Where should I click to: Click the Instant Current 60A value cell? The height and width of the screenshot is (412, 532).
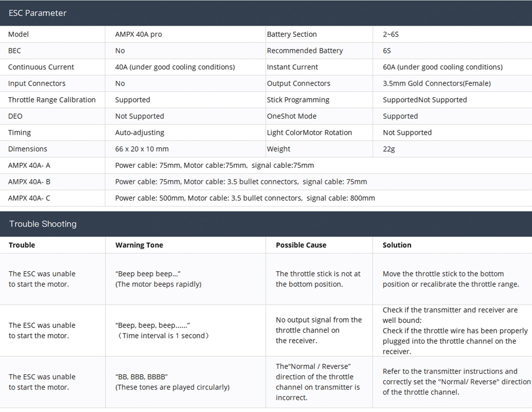pyautogui.click(x=443, y=67)
